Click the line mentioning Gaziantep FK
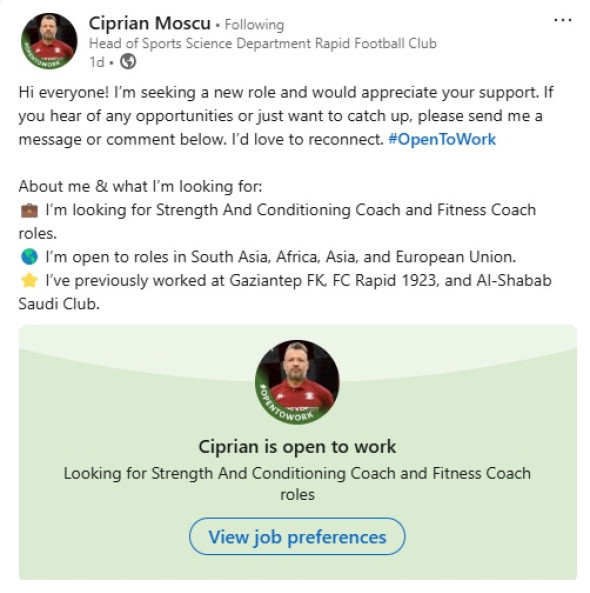590x593 pixels. pos(285,292)
